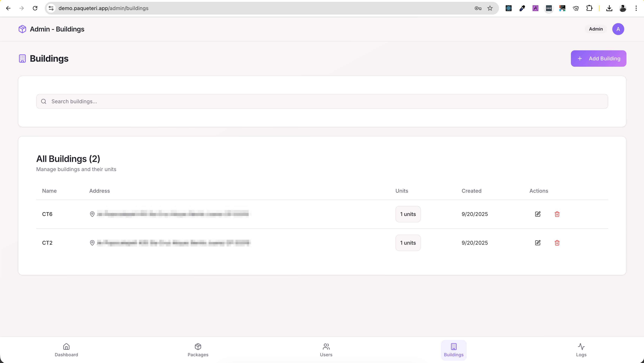Open the Logs tab
644x363 pixels.
(581, 350)
